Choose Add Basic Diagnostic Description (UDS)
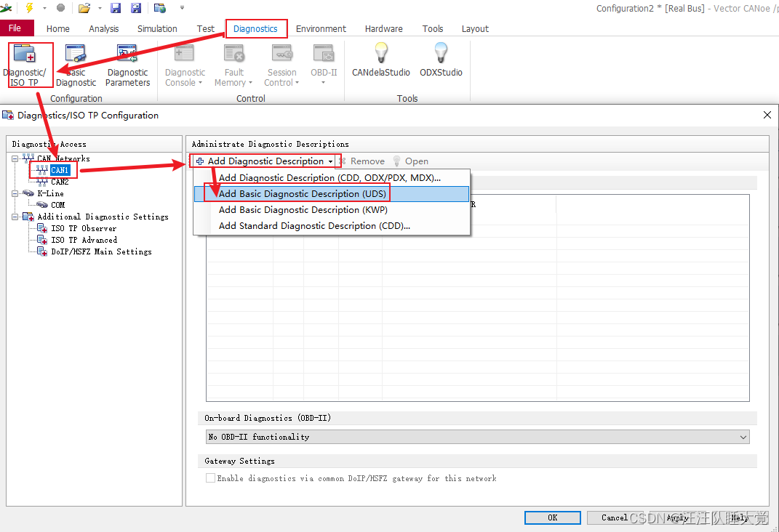This screenshot has height=532, width=779. click(x=332, y=193)
